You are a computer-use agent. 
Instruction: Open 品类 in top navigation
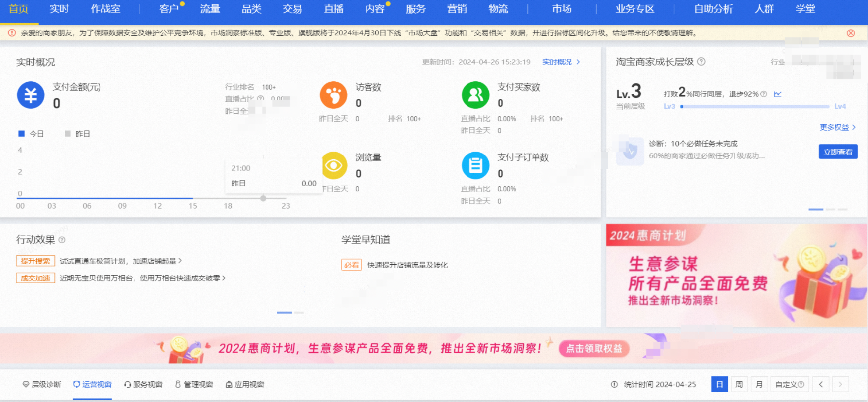[251, 9]
